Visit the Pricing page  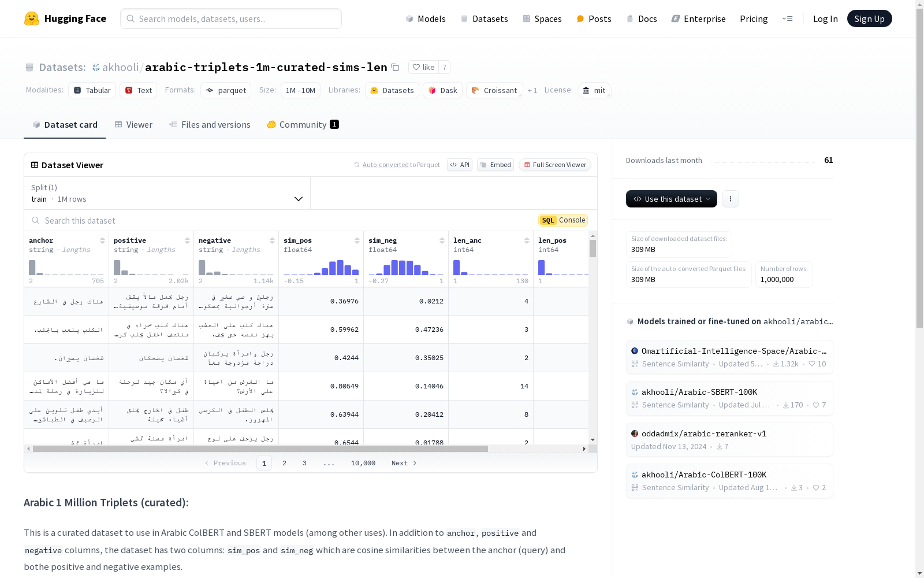click(x=754, y=18)
